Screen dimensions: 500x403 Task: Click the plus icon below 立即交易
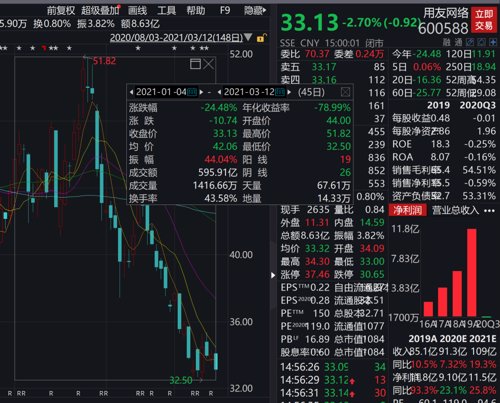pyautogui.click(x=493, y=42)
